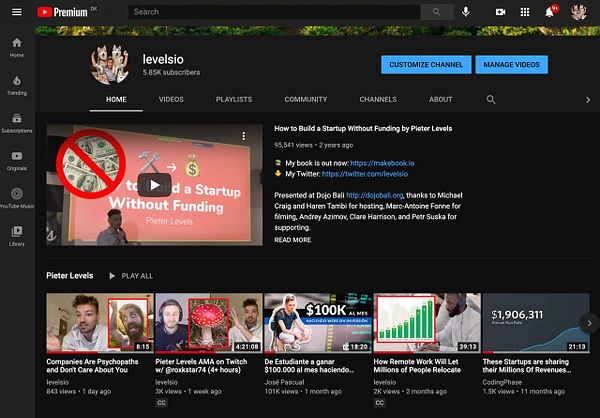Click the forest channel banner image
This screenshot has width=600, height=418.
coord(318,31)
